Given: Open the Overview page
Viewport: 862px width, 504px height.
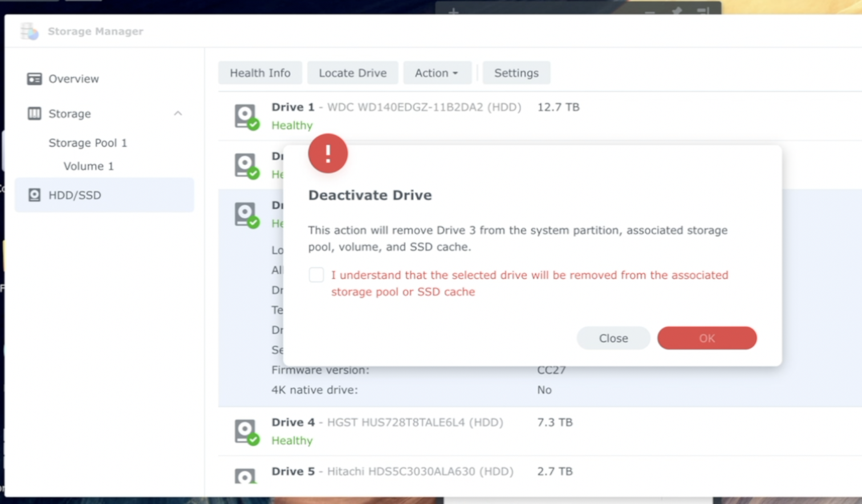Looking at the screenshot, I should click(74, 79).
